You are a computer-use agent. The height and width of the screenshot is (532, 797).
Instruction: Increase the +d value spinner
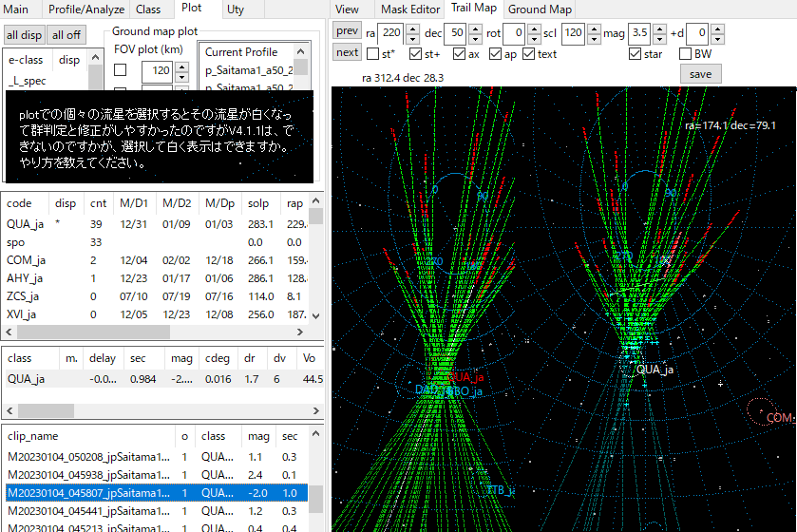[717, 28]
